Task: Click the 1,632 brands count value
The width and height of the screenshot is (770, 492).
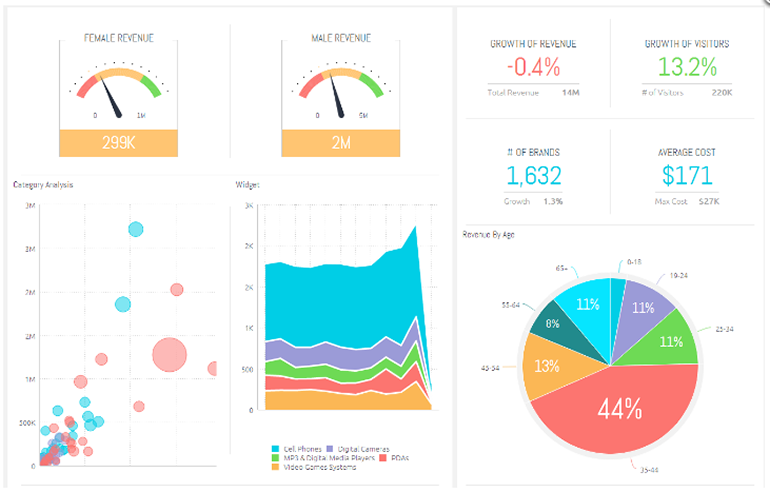Action: pos(533,176)
